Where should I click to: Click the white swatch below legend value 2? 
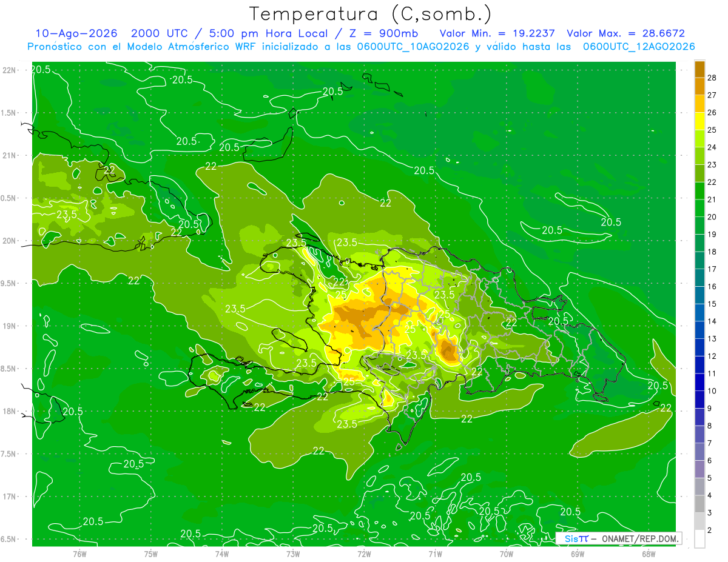pos(699,539)
